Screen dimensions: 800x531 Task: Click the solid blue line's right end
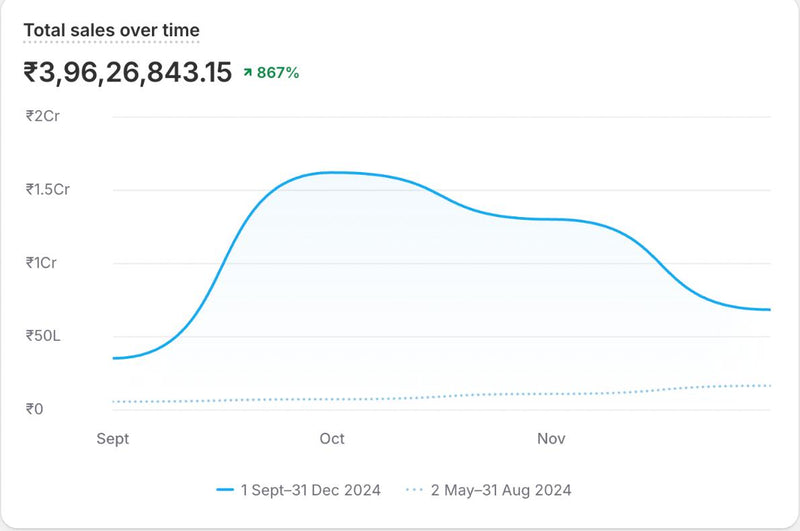(769, 310)
